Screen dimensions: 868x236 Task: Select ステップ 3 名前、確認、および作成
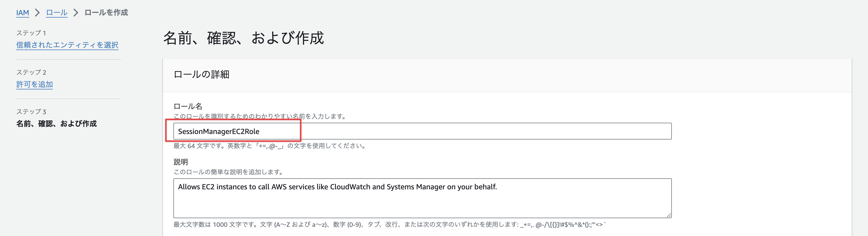[x=56, y=124]
